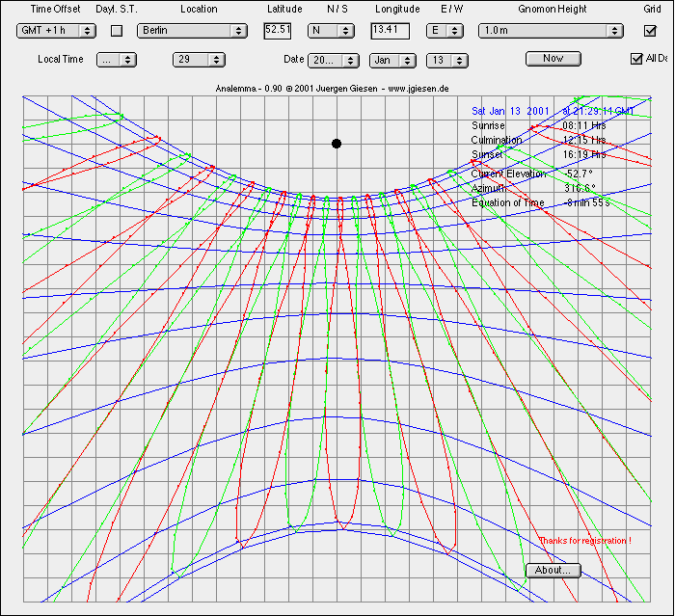Viewport: 675px width, 616px height.
Task: Click the Longitude field showing 13.41
Action: pos(391,30)
